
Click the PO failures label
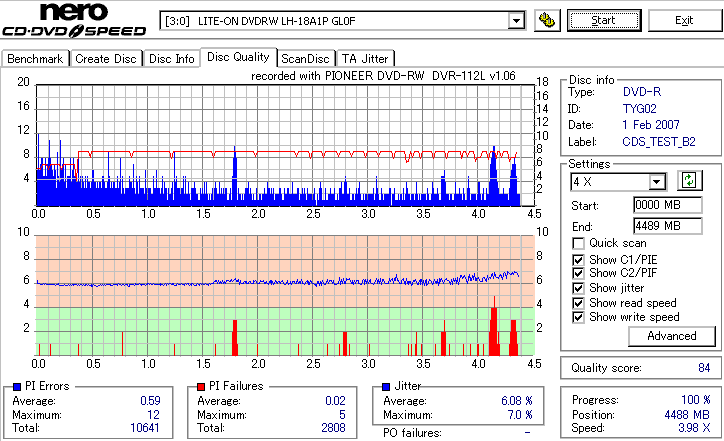click(x=412, y=433)
